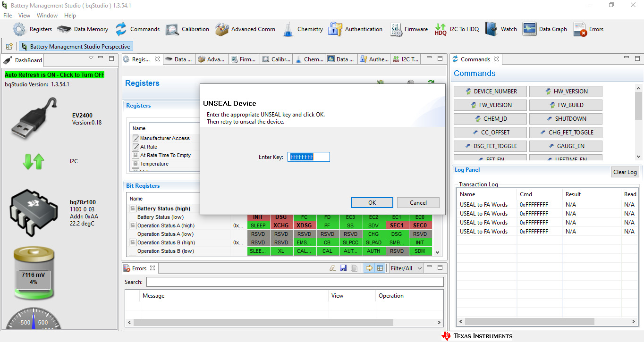The height and width of the screenshot is (342, 644).
Task: Open the Filter/All dropdown in Errors
Action: point(406,268)
